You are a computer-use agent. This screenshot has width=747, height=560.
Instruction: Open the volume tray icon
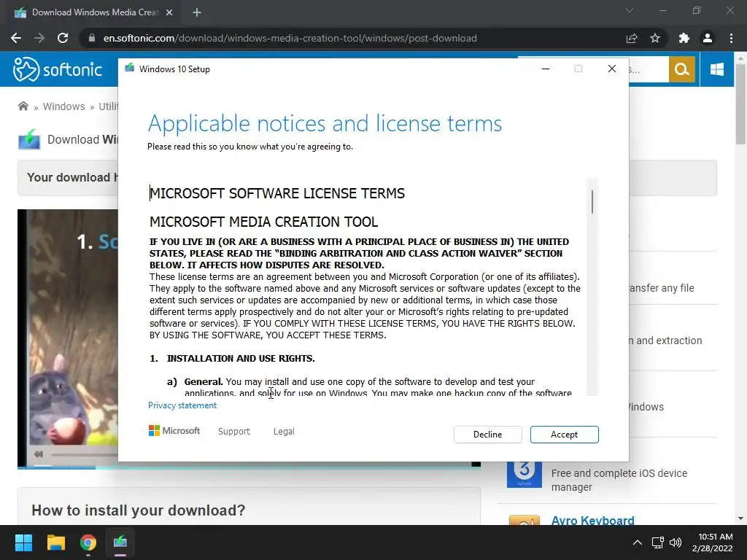pyautogui.click(x=675, y=542)
